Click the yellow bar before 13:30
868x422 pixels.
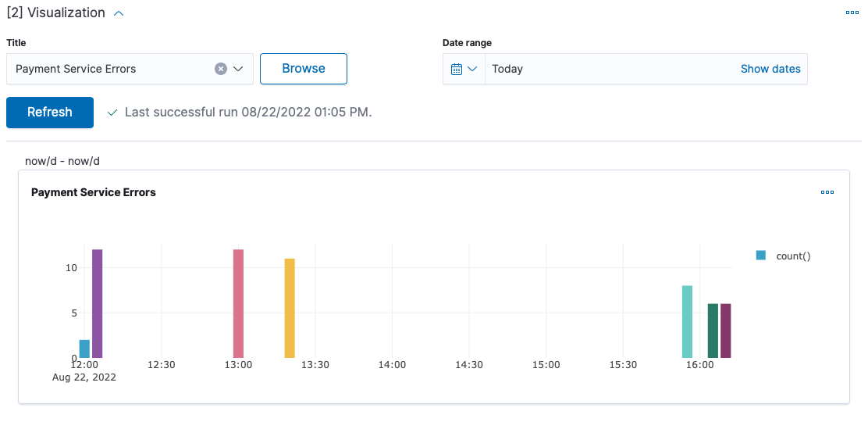pos(290,308)
